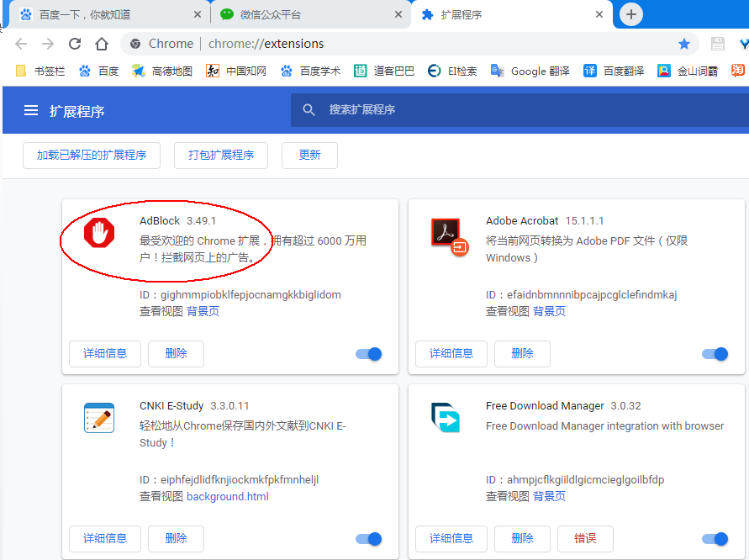This screenshot has width=749, height=560.
Task: Open the 道客巴巴 bookmark
Action: [x=384, y=71]
